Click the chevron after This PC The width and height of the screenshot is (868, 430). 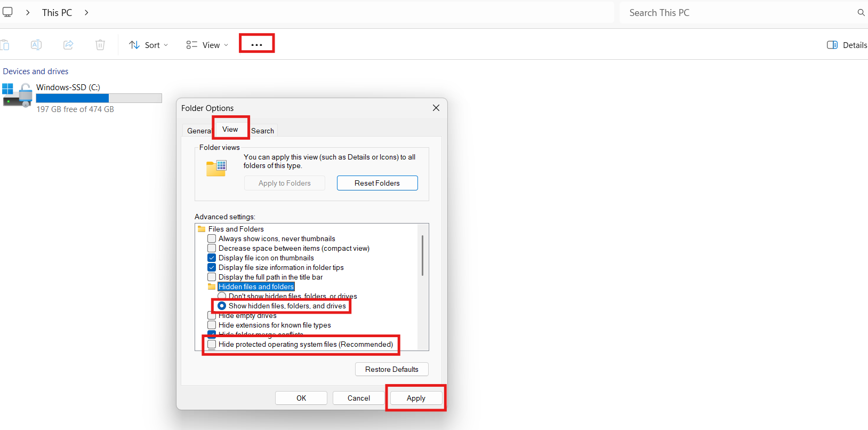click(x=86, y=12)
